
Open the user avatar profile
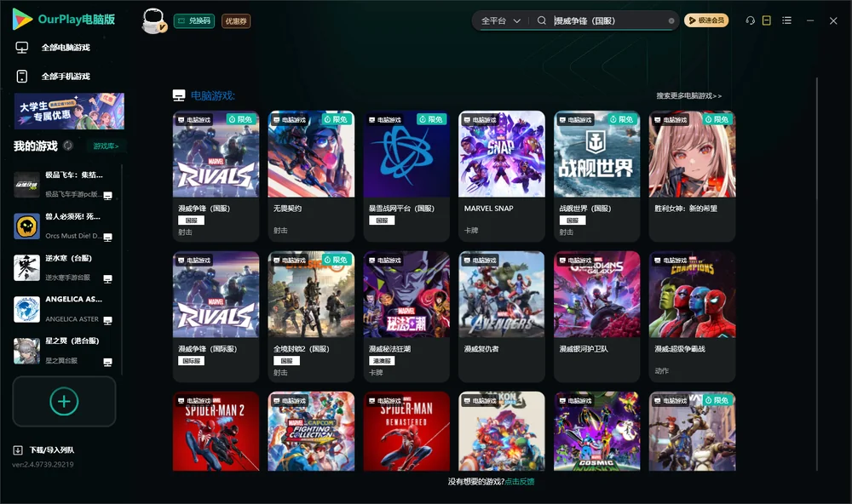pyautogui.click(x=153, y=20)
